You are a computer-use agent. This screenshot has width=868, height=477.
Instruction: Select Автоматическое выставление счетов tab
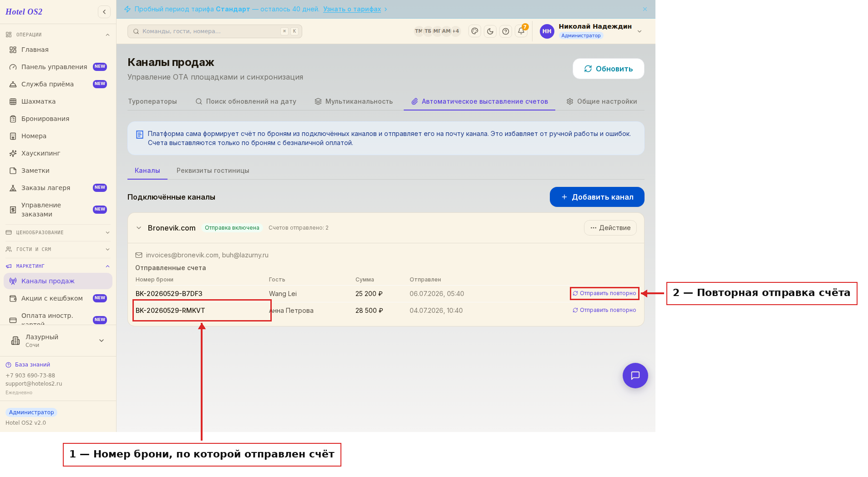pos(480,101)
